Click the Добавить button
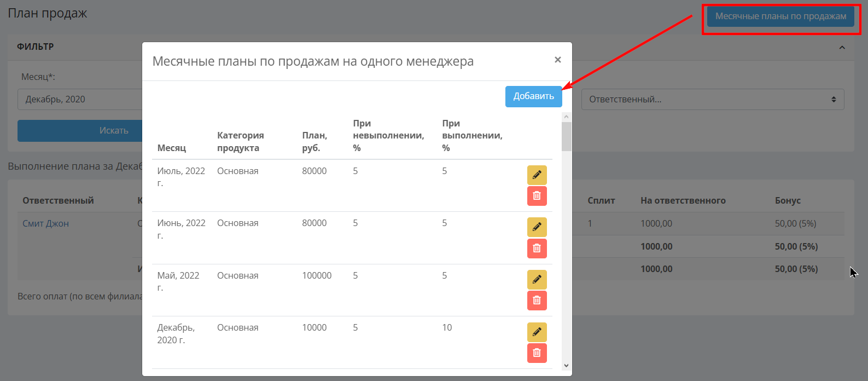Screen dimensions: 868x381 [533, 96]
